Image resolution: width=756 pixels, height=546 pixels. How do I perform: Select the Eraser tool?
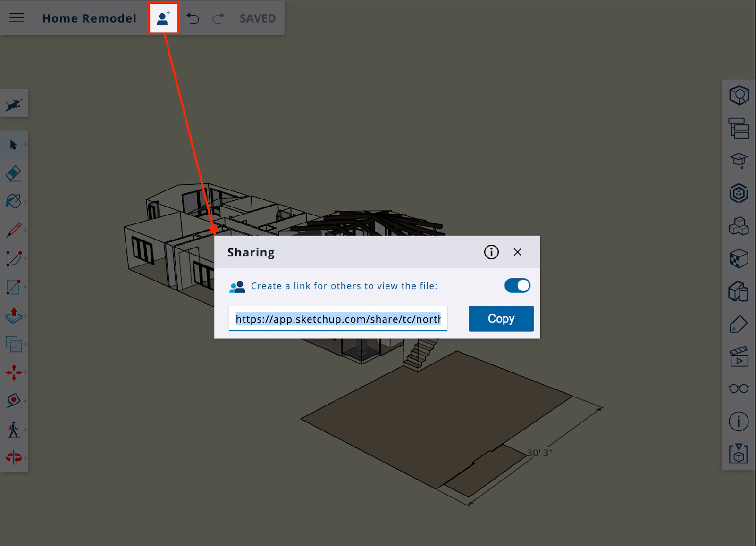click(14, 174)
